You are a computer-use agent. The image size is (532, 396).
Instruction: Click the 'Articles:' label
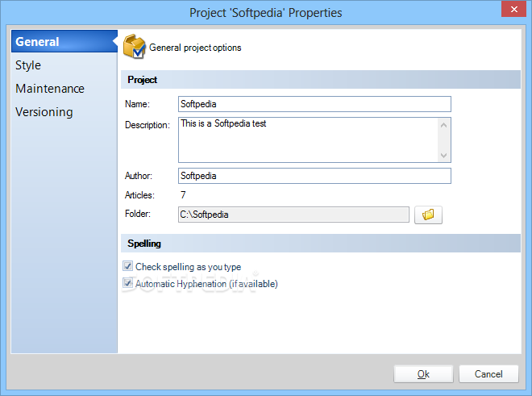pos(139,195)
